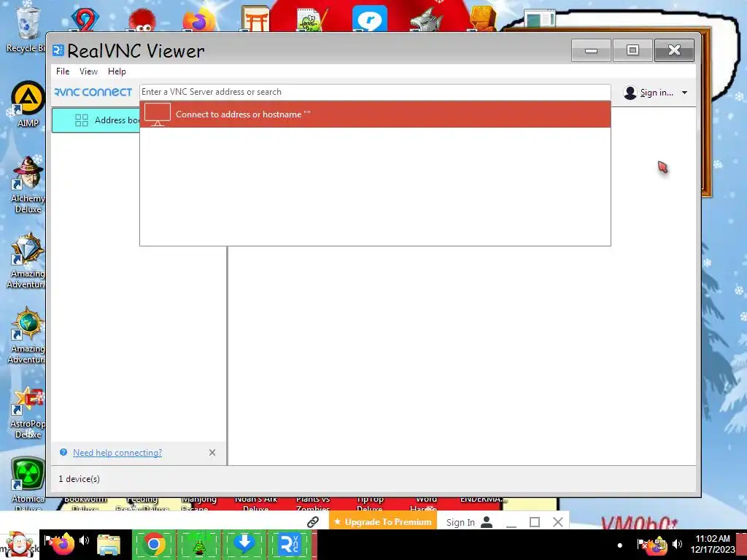
Task: Select the Alchemy Deluxe desktop shortcut
Action: click(28, 184)
